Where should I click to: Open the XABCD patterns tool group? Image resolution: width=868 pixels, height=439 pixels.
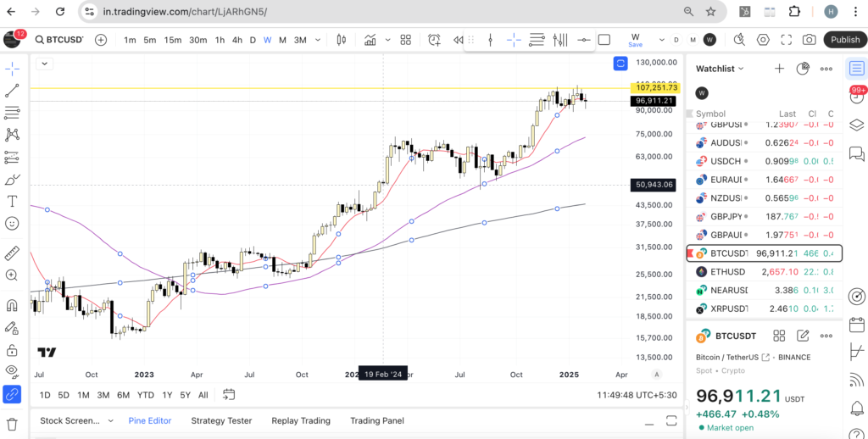(x=12, y=135)
